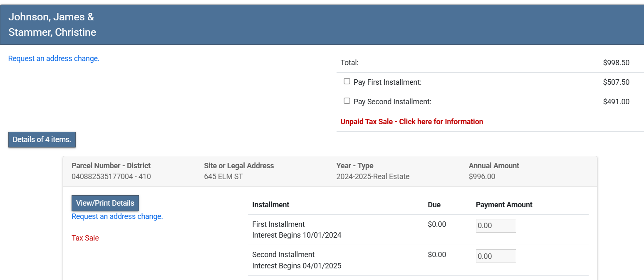Click the Installment column header
The height and width of the screenshot is (280, 644).
coord(271,205)
